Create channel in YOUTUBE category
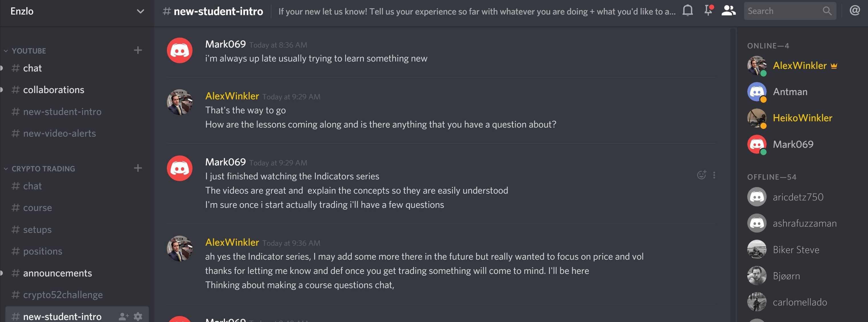This screenshot has height=322, width=868. point(138,50)
